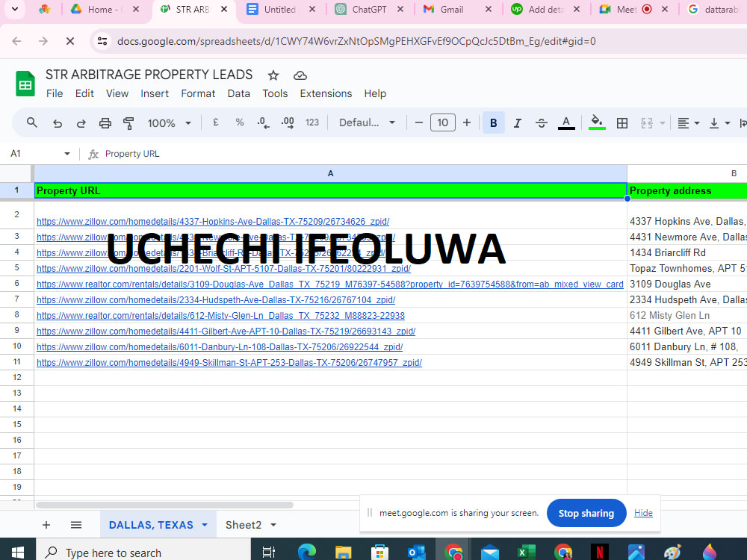Click the merge cells icon
This screenshot has width=747, height=560.
tap(646, 123)
